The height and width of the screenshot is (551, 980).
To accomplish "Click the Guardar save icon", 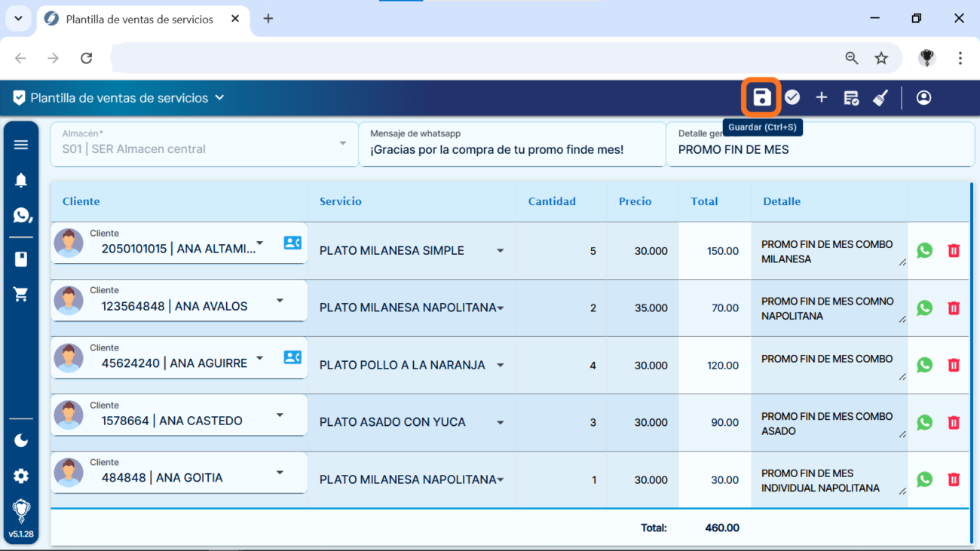I will click(761, 97).
